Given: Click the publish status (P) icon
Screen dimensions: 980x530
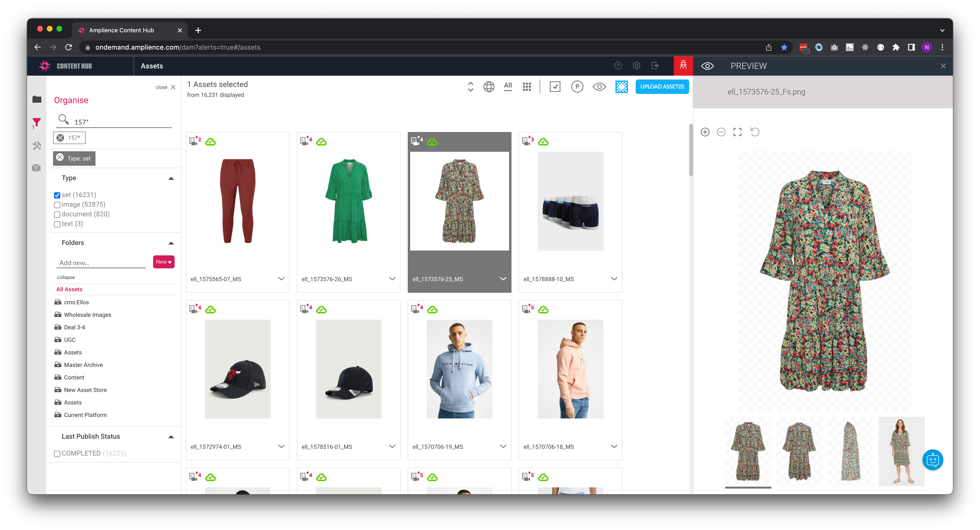Looking at the screenshot, I should coord(577,87).
